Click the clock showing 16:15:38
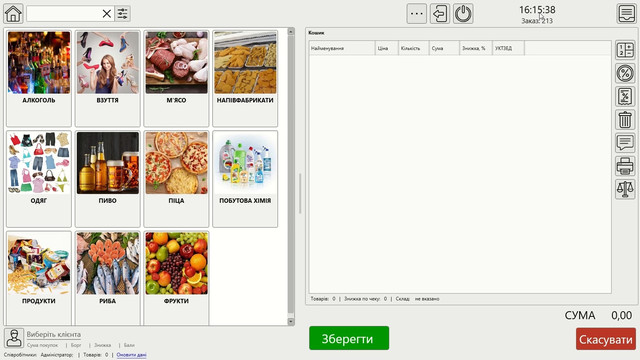The height and width of the screenshot is (360, 640). (x=537, y=9)
